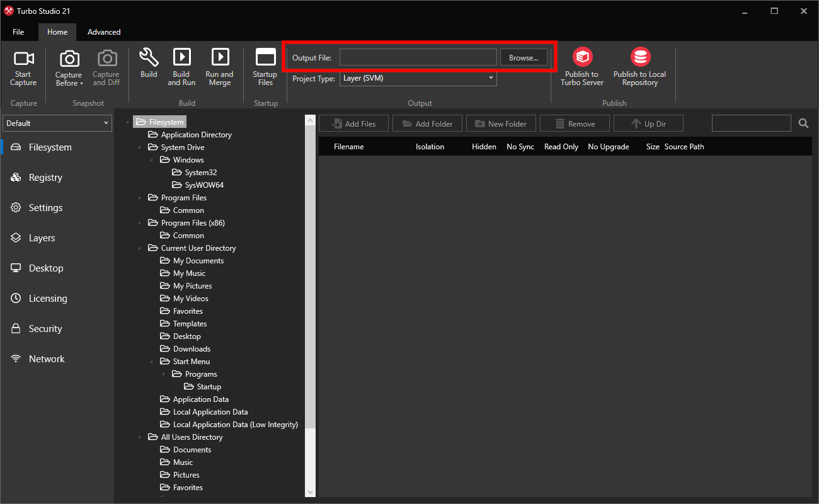Viewport: 819px width, 504px height.
Task: Publish the project to Turbo Server
Action: [581, 66]
